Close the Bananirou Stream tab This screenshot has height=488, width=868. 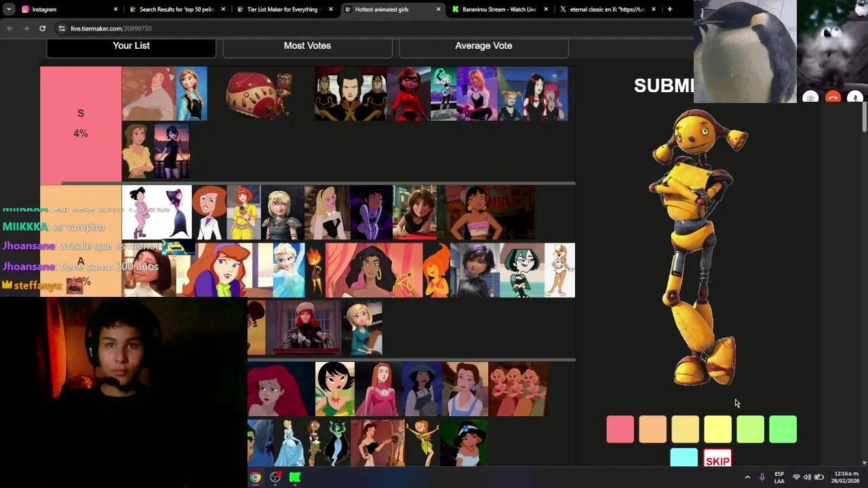tap(546, 9)
